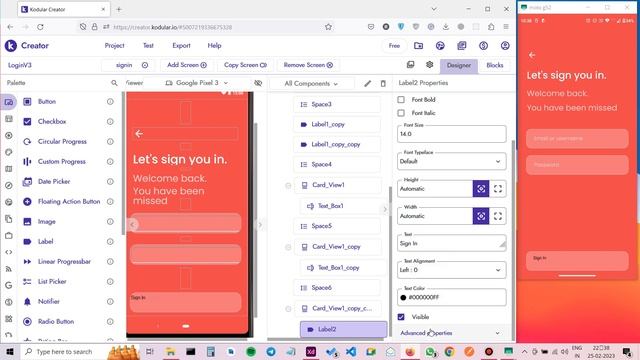
Task: Select Text_Box1 in component tree
Action: [343, 206]
